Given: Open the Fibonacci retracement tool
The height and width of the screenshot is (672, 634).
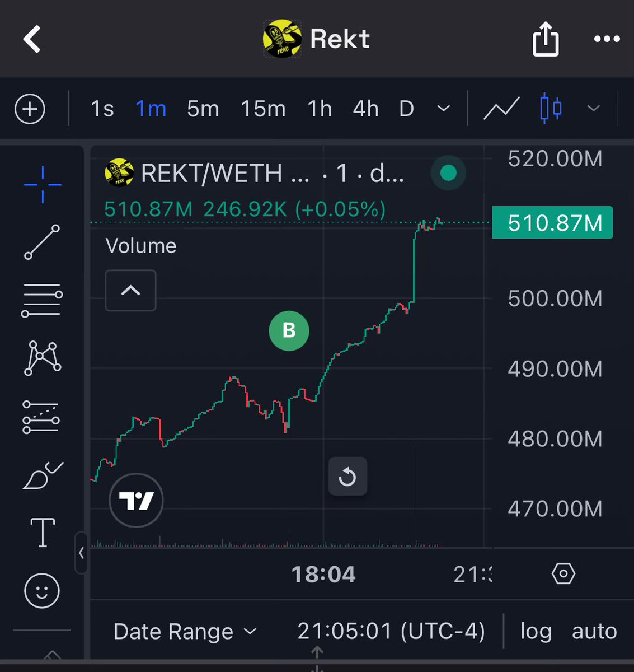Looking at the screenshot, I should pyautogui.click(x=42, y=300).
